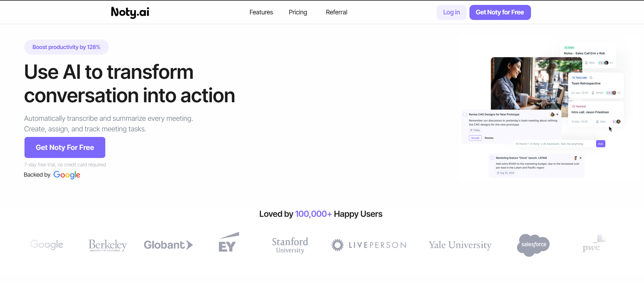Open the Team Retrospective meeting card

point(596,85)
